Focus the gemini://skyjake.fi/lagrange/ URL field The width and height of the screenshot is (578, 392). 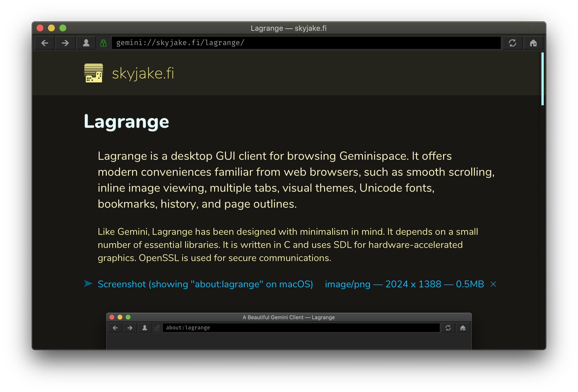306,43
